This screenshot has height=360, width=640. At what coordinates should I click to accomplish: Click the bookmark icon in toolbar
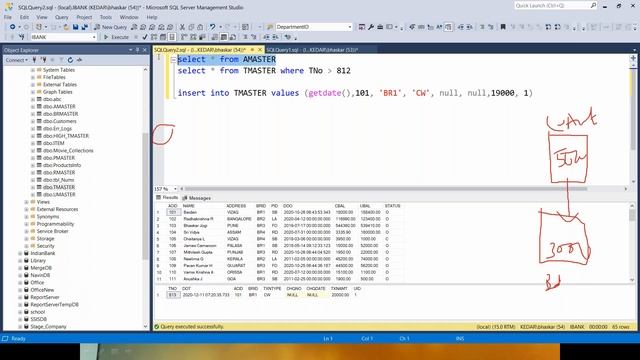click(503, 27)
